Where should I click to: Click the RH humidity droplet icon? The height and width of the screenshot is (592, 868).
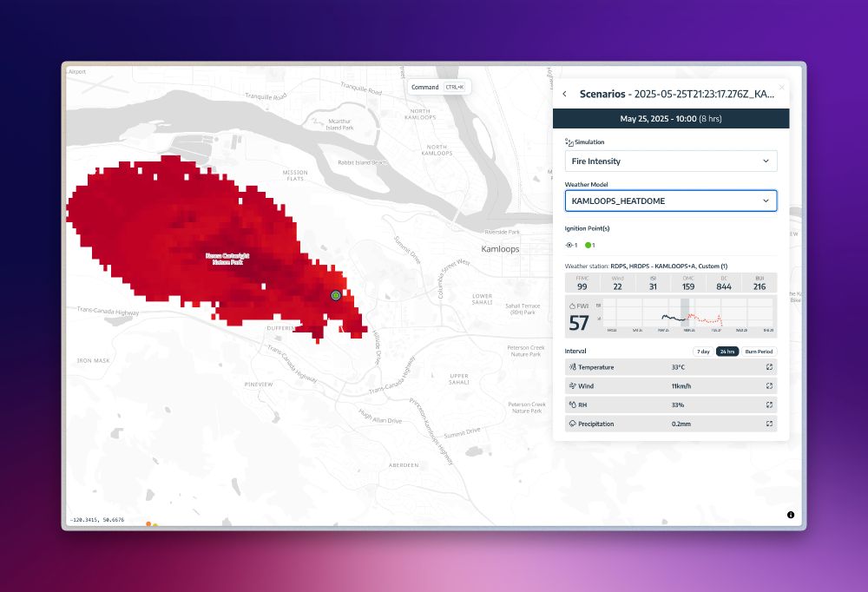tap(572, 405)
